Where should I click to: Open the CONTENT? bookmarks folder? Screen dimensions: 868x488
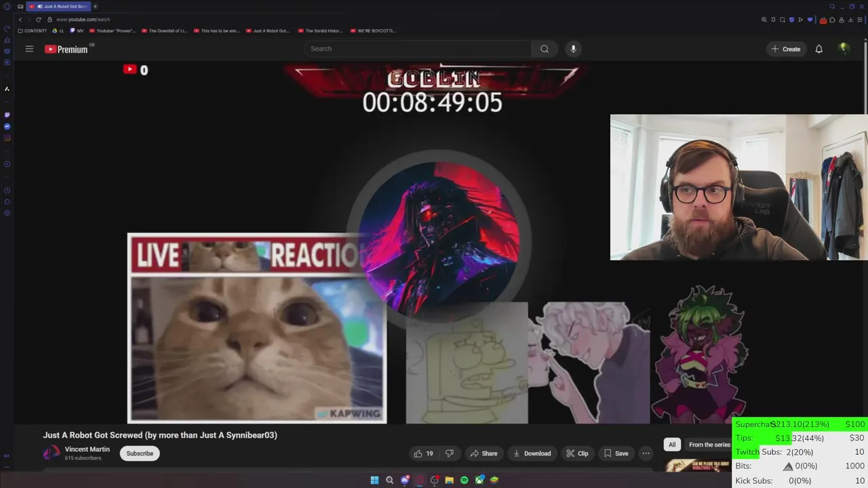point(32,30)
